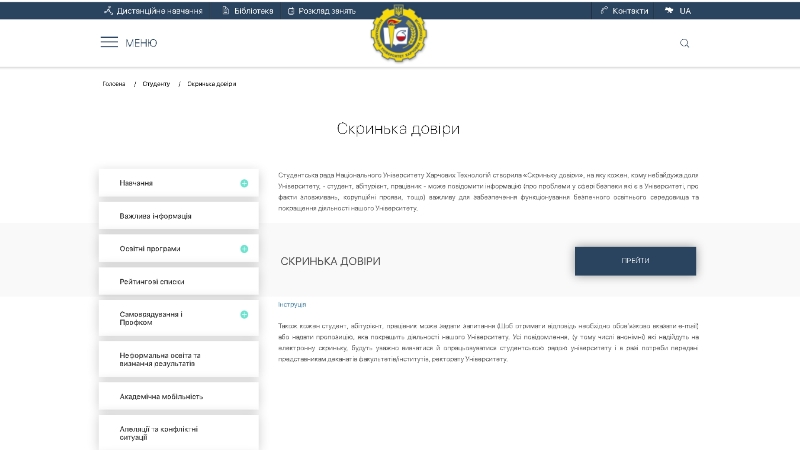Viewport: 800px width, 450px height.
Task: Go to Студенту breadcrumb
Action: tap(156, 84)
